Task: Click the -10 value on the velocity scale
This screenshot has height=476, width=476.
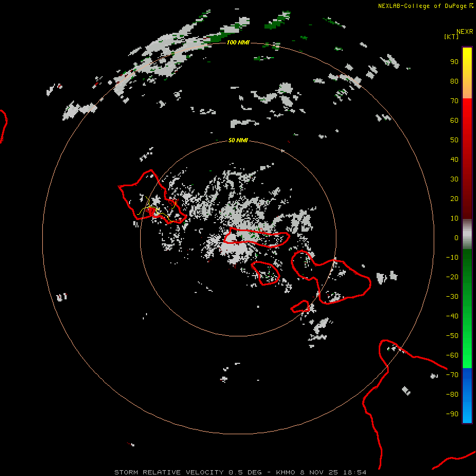Action: tap(452, 258)
